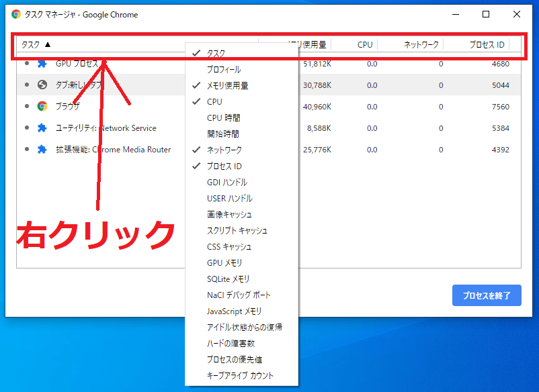Enable the プロセスの優先値 column
Image resolution: width=539 pixels, height=392 pixels.
(242, 359)
